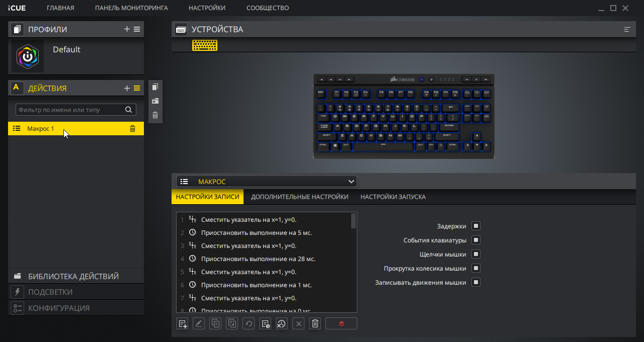
Task: Copy the selected action using side icon
Action: point(155,87)
